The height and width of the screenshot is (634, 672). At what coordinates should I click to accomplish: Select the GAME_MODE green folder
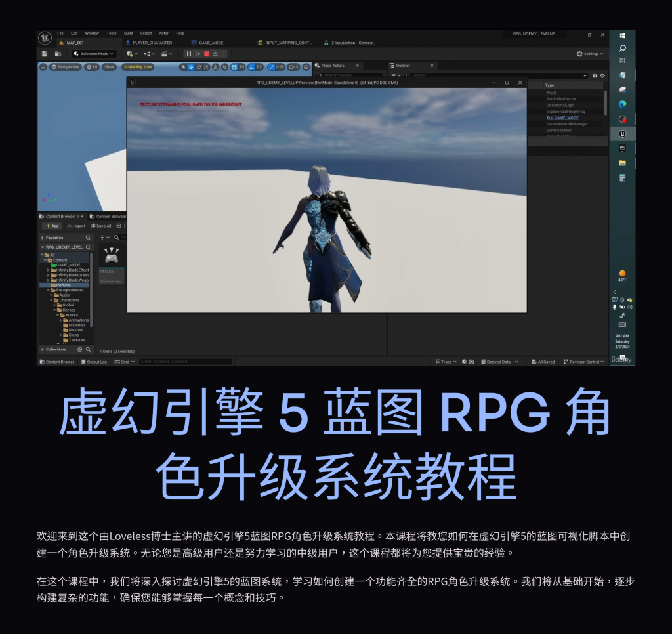pyautogui.click(x=66, y=265)
